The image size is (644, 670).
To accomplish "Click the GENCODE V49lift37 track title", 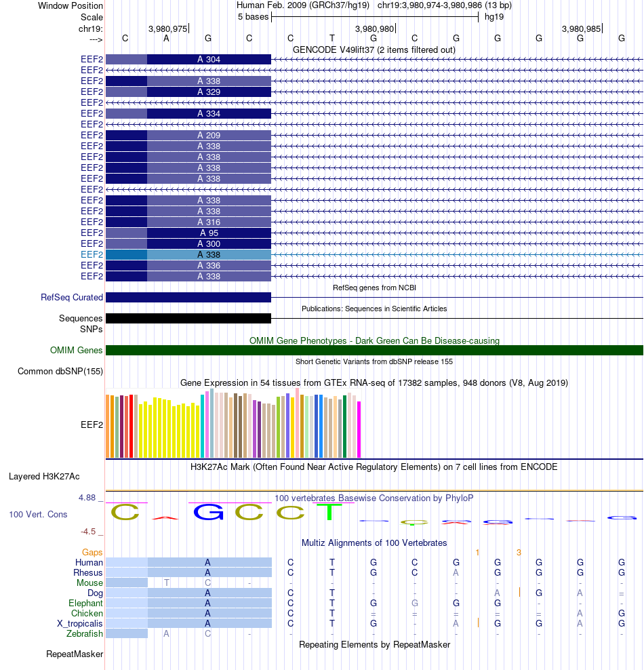I will tap(374, 50).
